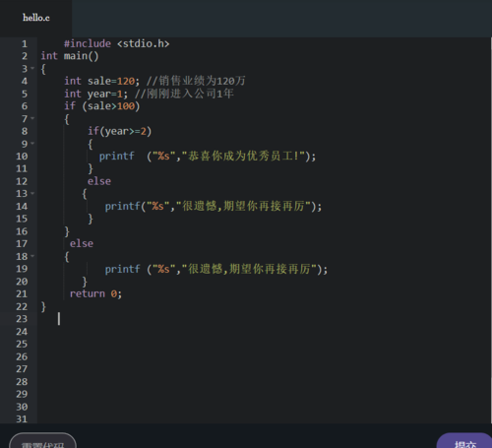Click the comment on line 5
The width and height of the screenshot is (492, 448).
tap(184, 94)
